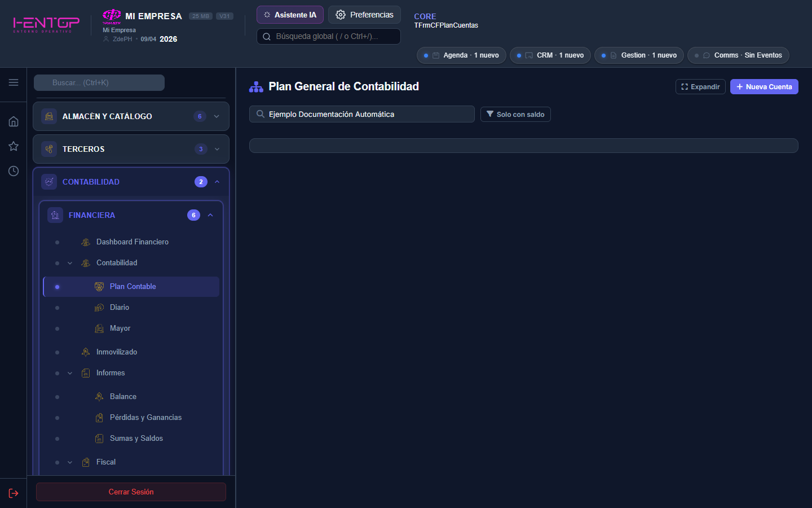The image size is (812, 508).
Task: Expand the Terceros section
Action: (x=217, y=149)
